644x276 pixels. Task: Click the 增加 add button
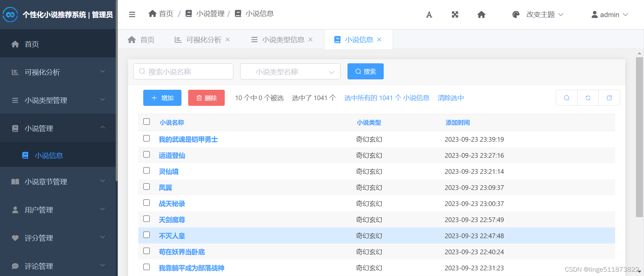(162, 98)
